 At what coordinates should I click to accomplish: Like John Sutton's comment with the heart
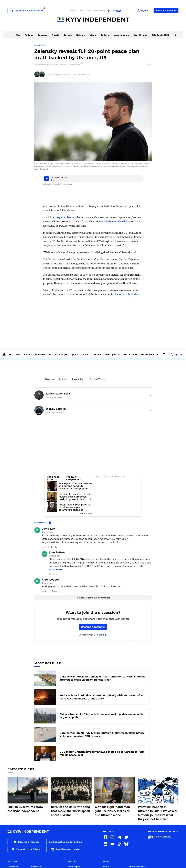[50, 574]
